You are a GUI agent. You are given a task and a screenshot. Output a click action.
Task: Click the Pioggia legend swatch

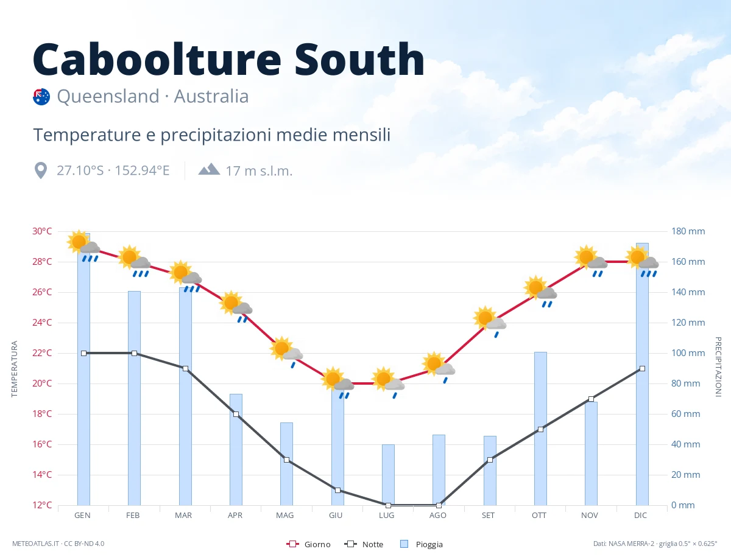[404, 544]
